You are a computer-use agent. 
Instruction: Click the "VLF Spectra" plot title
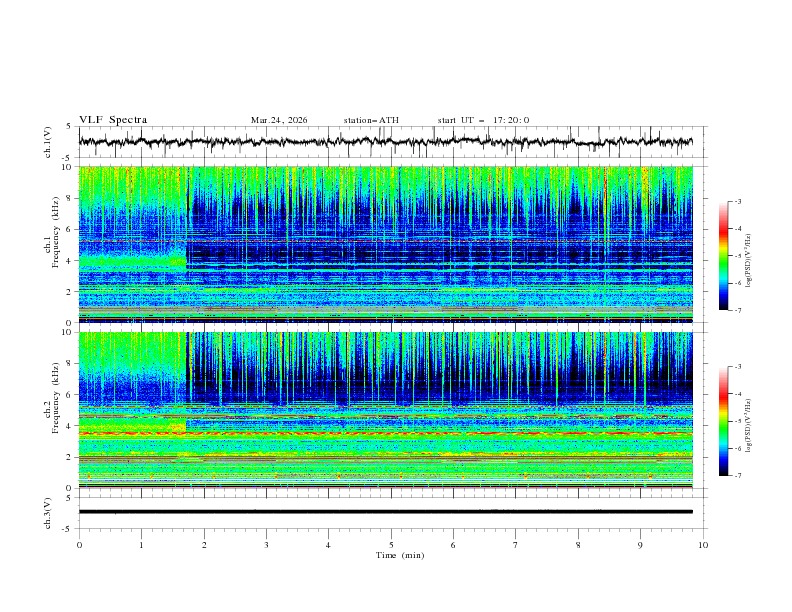[x=113, y=120]
